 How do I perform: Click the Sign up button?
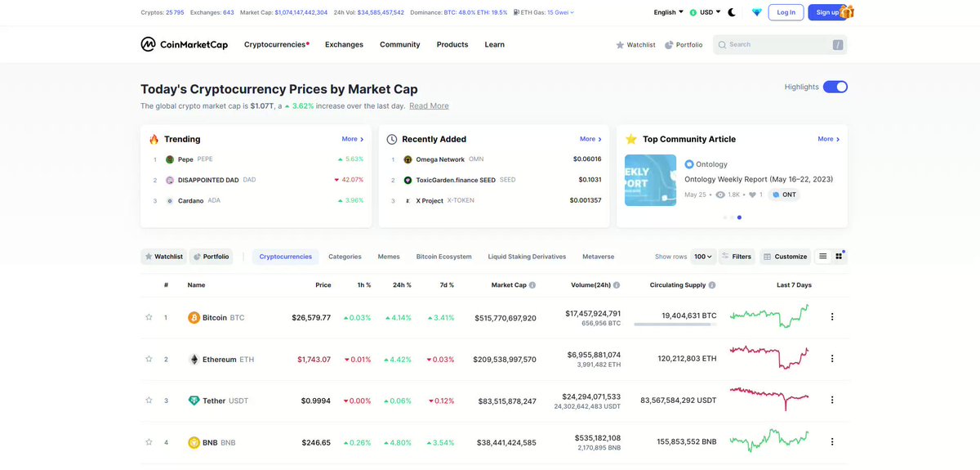827,12
